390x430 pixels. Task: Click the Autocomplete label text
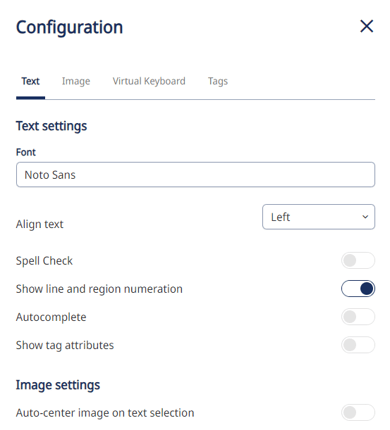tap(51, 317)
